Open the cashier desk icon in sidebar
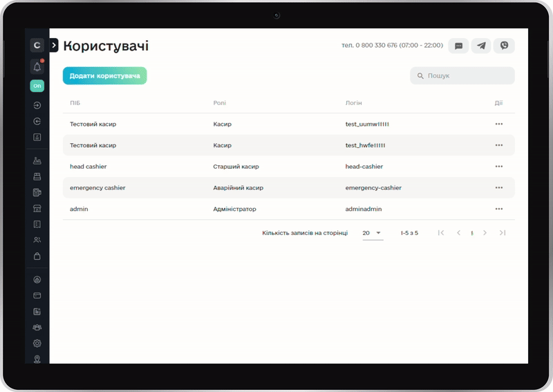The height and width of the screenshot is (392, 553). point(37,160)
